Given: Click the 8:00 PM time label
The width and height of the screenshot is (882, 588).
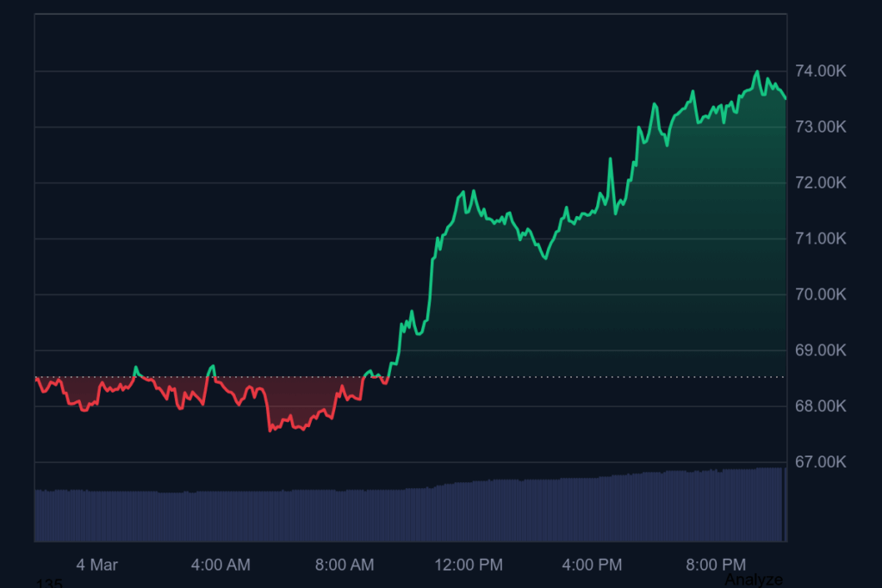Looking at the screenshot, I should (716, 565).
